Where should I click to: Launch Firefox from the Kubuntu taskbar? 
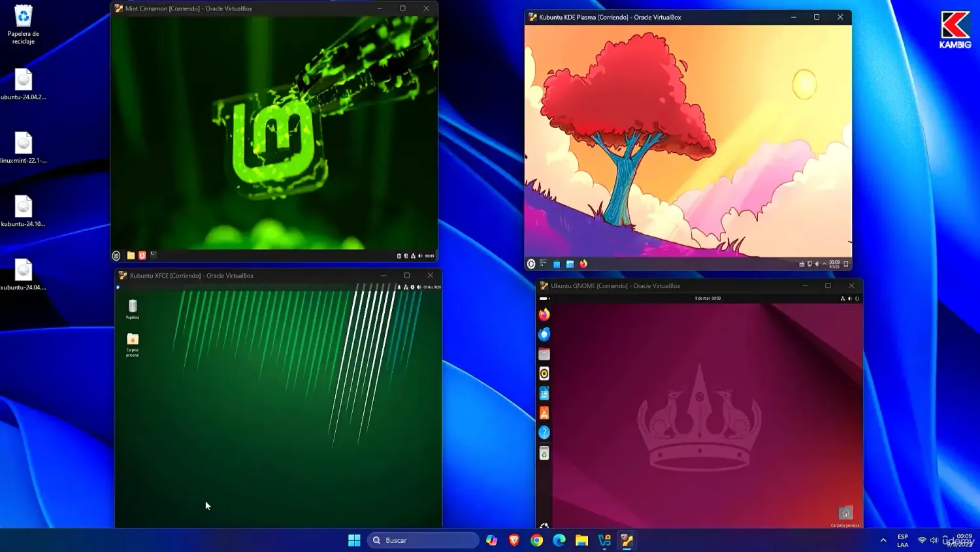click(x=583, y=264)
